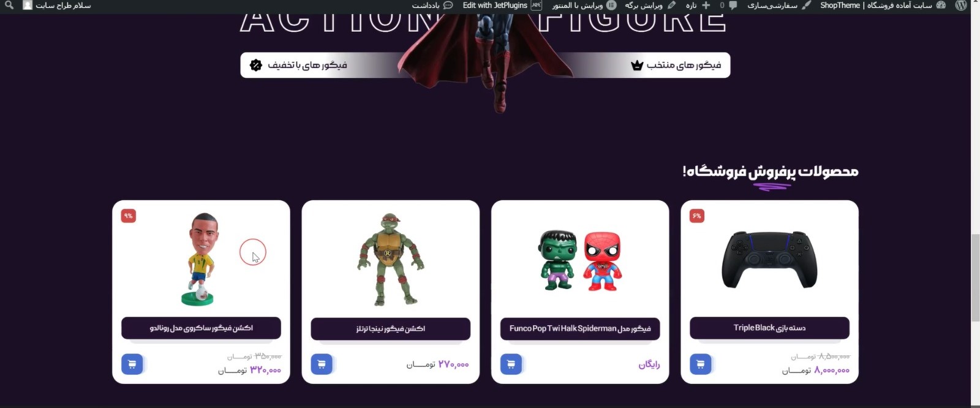Open the search magnifier icon in admin bar
Screen dimensions: 980x408
tap(9, 6)
